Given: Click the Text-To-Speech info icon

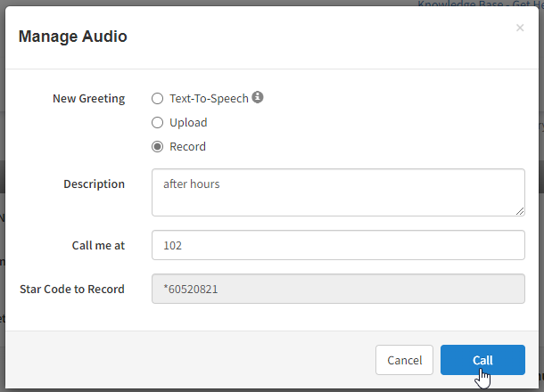Looking at the screenshot, I should click(258, 97).
